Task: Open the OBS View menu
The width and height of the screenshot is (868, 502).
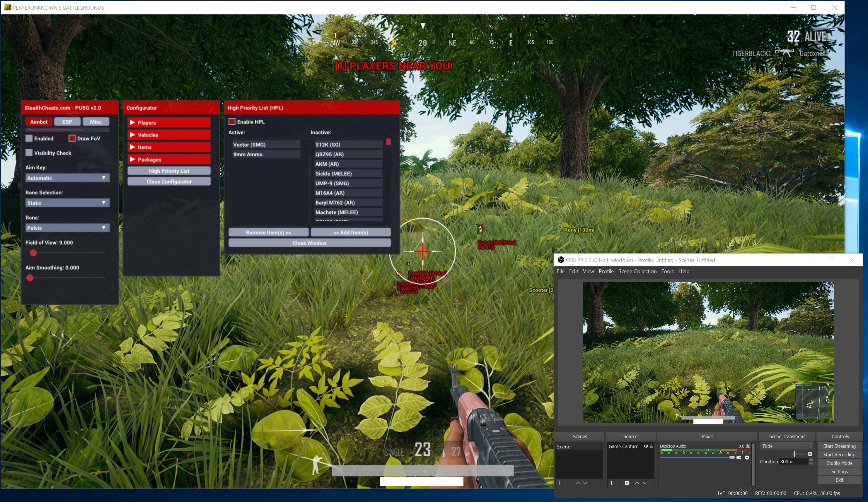Action: [588, 271]
